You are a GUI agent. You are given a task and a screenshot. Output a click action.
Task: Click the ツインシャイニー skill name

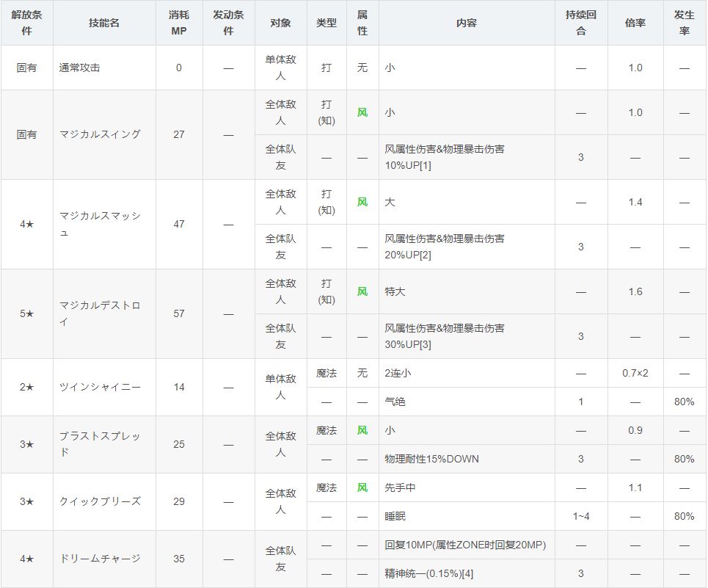click(90, 387)
